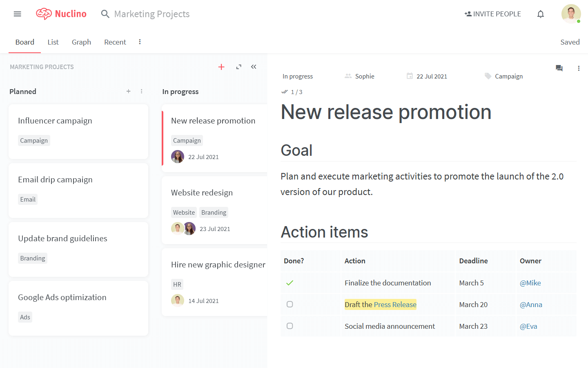
Task: Click the Goal heading
Action: point(296,150)
